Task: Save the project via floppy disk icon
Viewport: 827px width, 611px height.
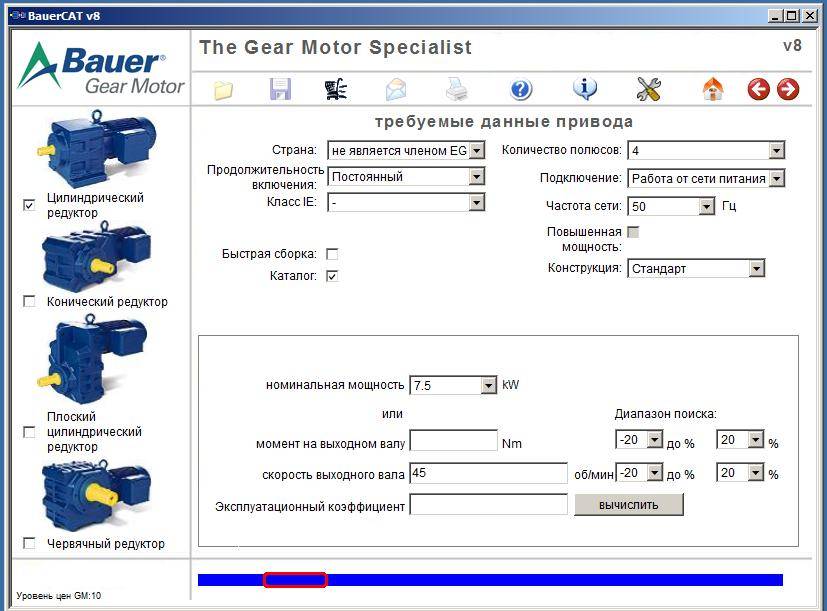Action: 280,89
